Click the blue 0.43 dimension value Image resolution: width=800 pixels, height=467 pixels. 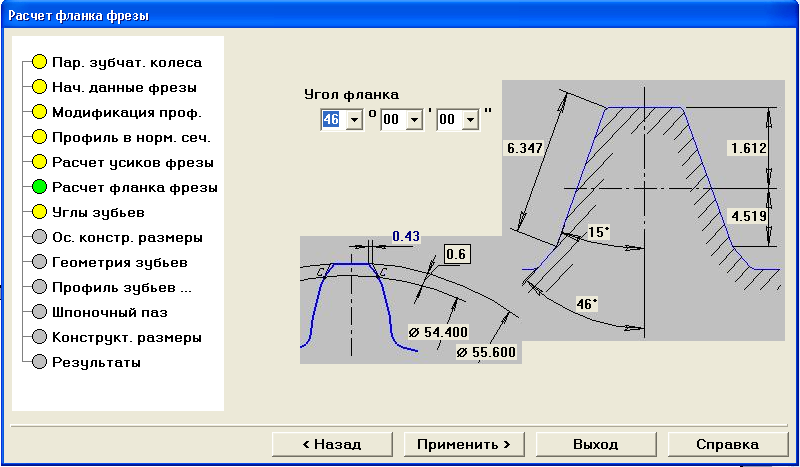pos(406,236)
